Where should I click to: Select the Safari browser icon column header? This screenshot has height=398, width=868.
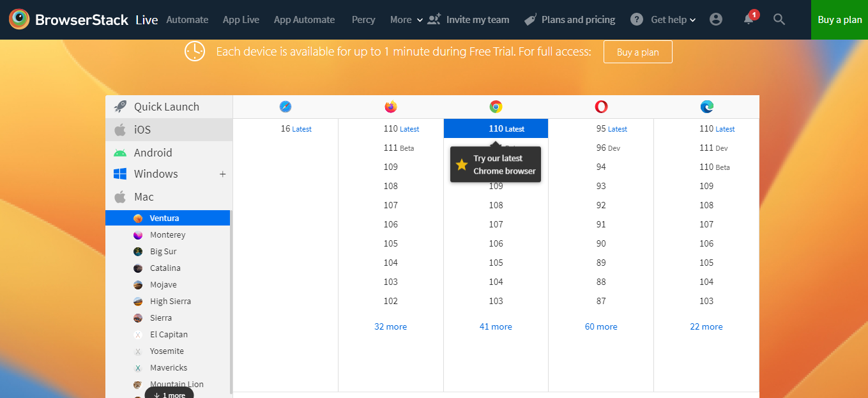click(x=286, y=107)
